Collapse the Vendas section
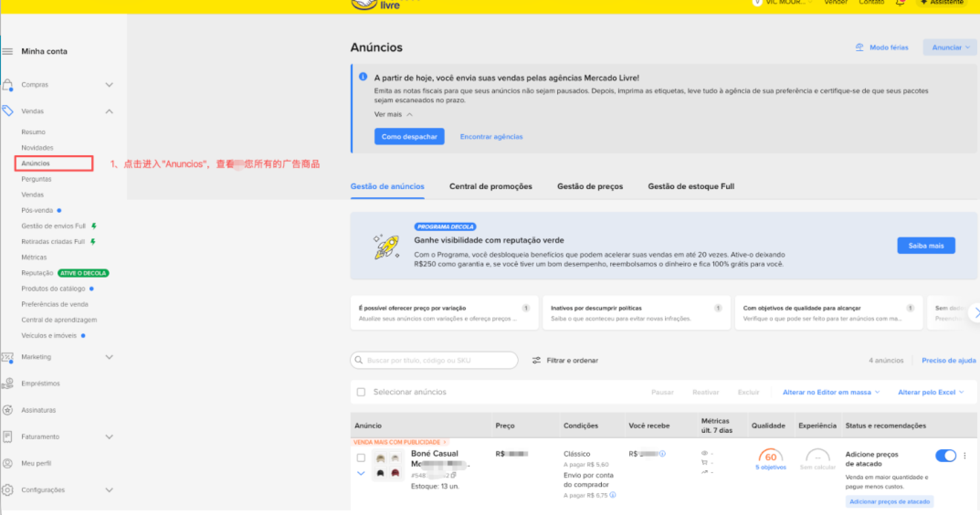This screenshot has height=515, width=980. [x=109, y=111]
